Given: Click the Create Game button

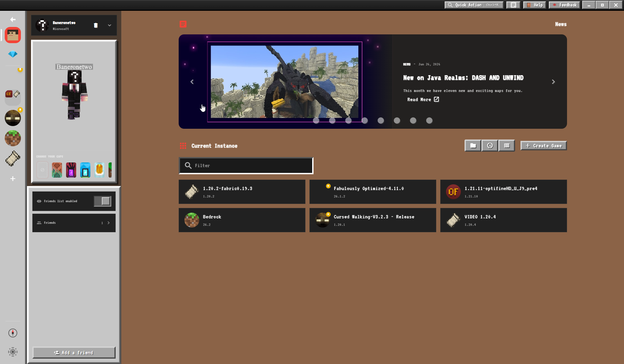Looking at the screenshot, I should click(x=543, y=146).
